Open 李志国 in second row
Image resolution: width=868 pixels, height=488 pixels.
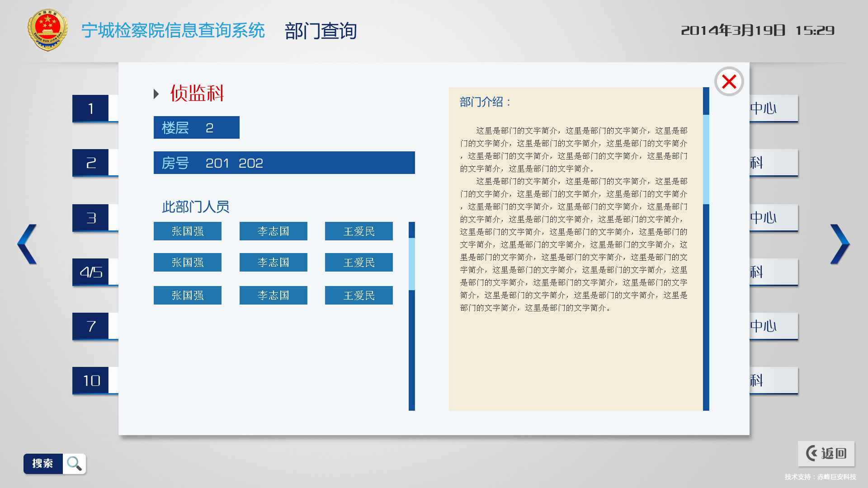point(273,263)
